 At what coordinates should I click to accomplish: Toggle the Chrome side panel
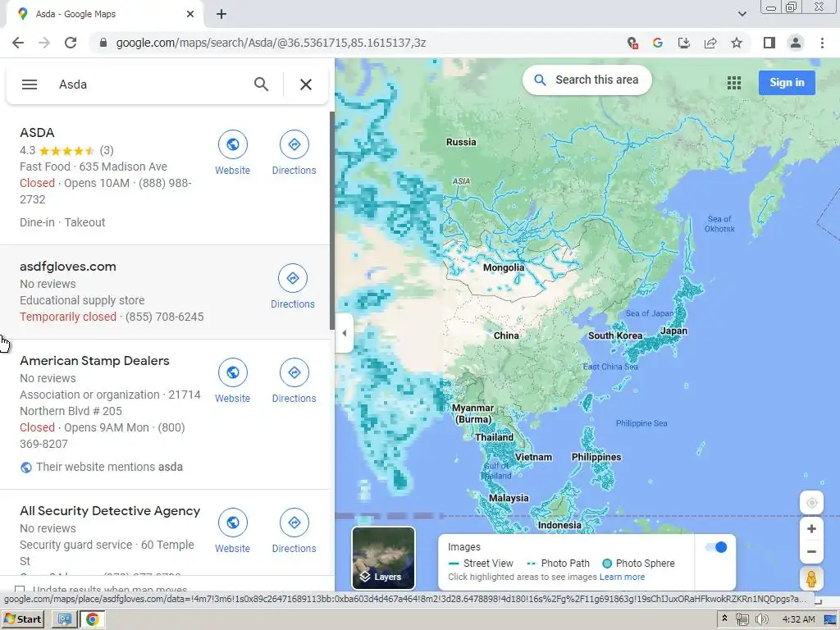(769, 43)
